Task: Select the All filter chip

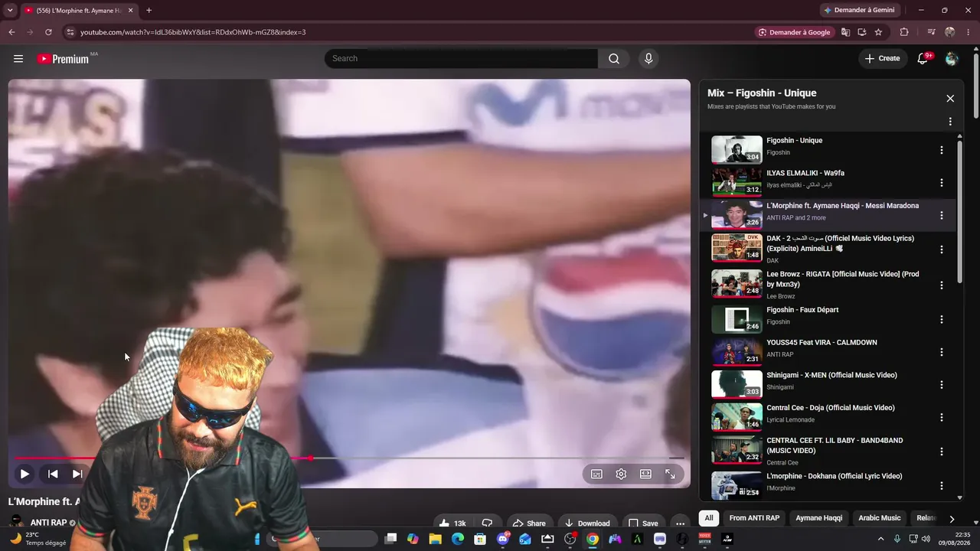Action: pos(709,518)
